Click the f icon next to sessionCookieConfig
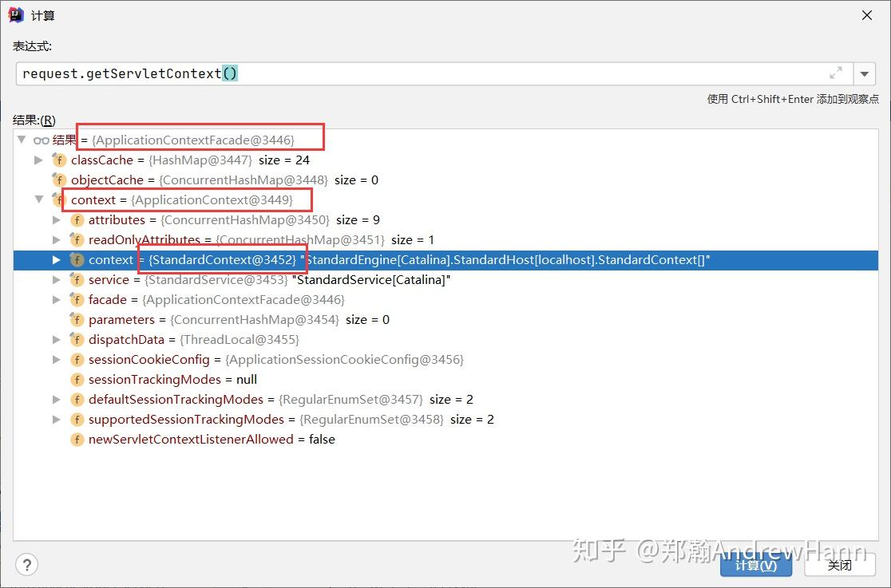This screenshot has height=588, width=891. (x=77, y=359)
